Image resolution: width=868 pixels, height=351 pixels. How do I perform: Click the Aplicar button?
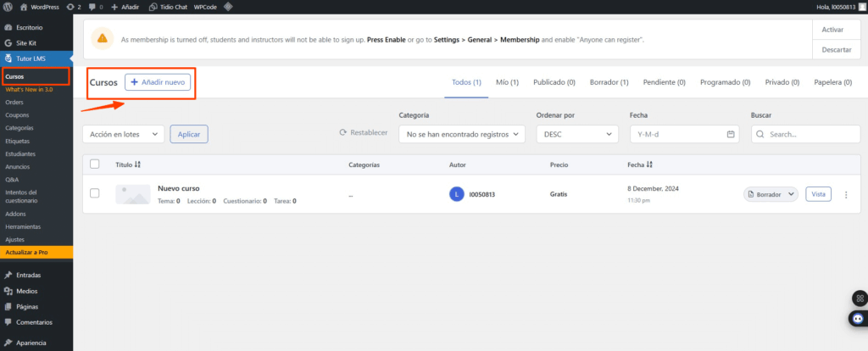pos(189,134)
